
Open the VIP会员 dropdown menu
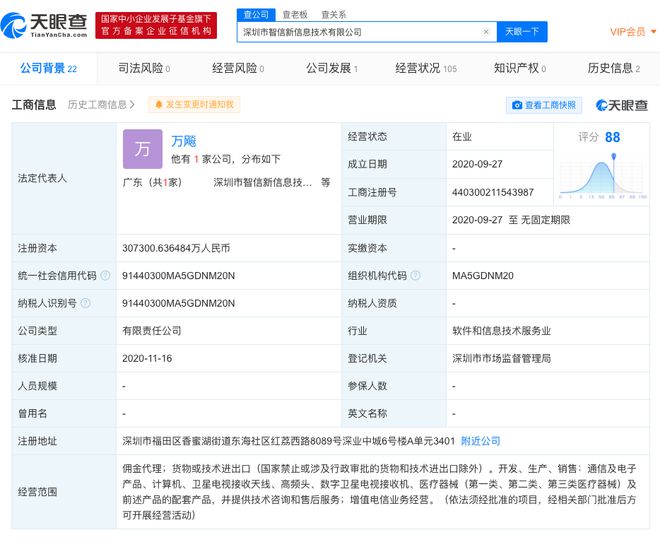[x=630, y=32]
